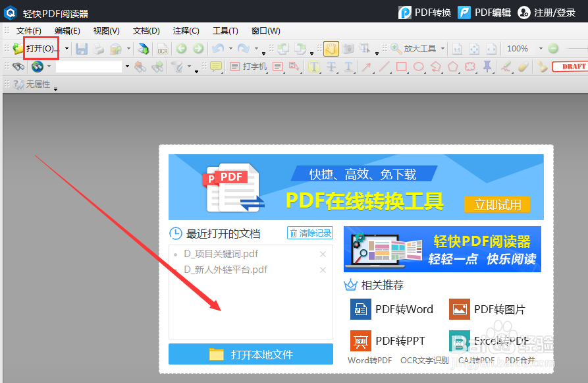
Task: Click the 打开(O) toolbar button
Action: pyautogui.click(x=36, y=48)
